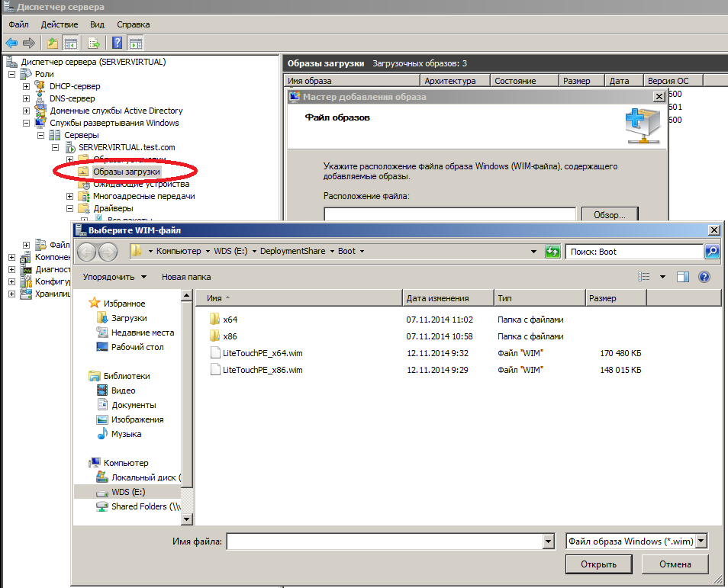This screenshot has width=728, height=588.
Task: Click the sidebar scrollbar down arrow
Action: (x=187, y=519)
